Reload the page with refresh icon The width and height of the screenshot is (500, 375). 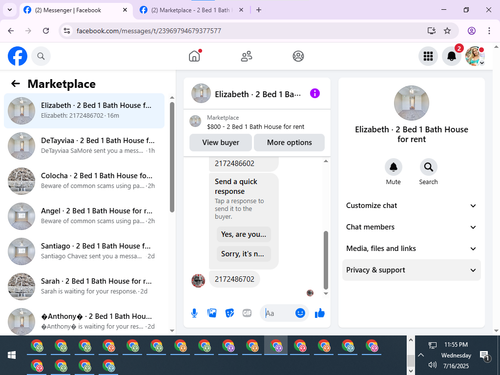[x=46, y=31]
